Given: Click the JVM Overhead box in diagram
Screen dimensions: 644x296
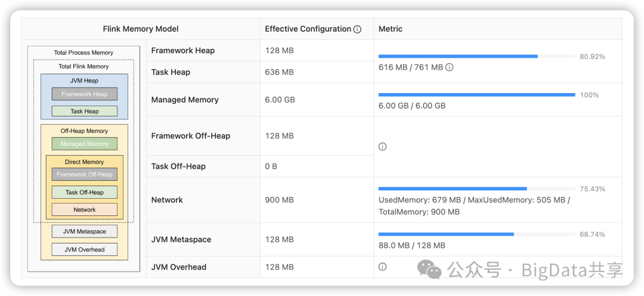Looking at the screenshot, I should tap(85, 249).
